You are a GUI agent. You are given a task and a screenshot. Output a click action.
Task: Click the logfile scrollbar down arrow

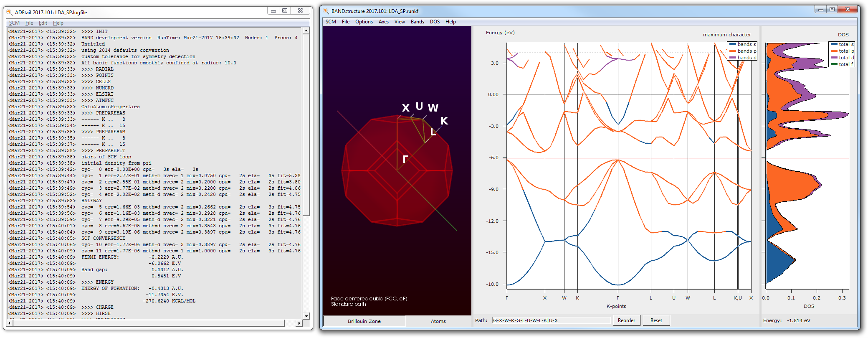(306, 316)
